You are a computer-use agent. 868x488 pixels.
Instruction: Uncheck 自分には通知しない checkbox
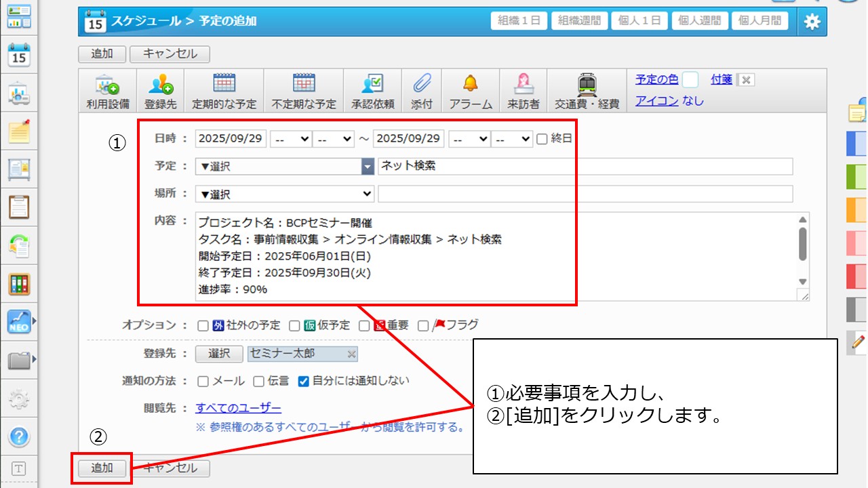point(303,381)
